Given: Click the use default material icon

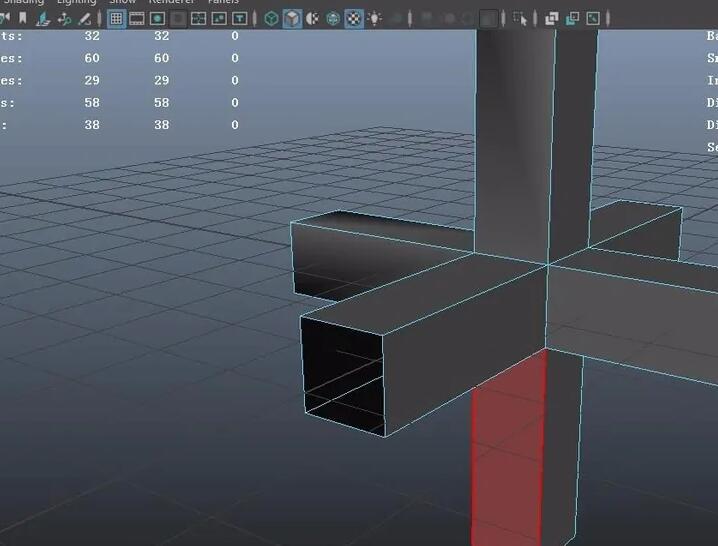Looking at the screenshot, I should tap(312, 18).
